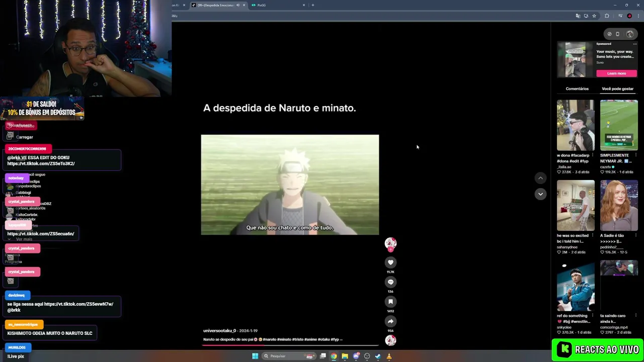Click the Naruto video player to pause
Image resolution: width=644 pixels, height=362 pixels.
(290, 185)
